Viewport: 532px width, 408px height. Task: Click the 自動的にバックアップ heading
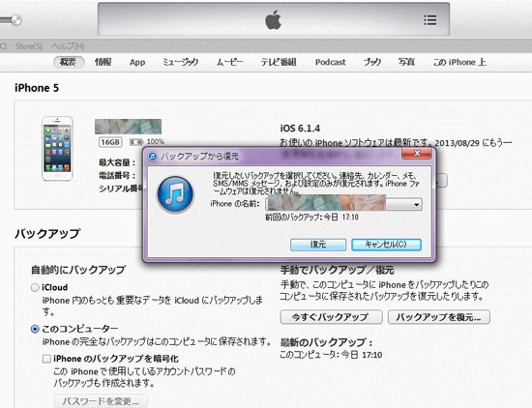pos(78,270)
